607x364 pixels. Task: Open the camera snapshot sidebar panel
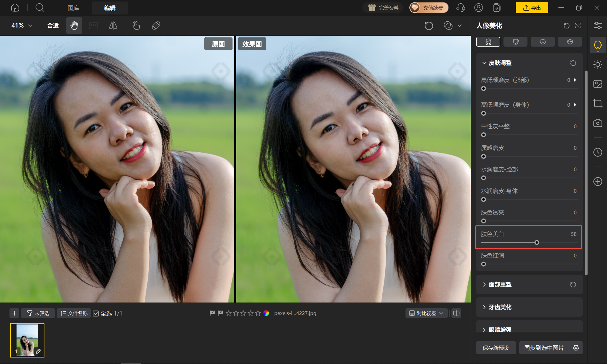tap(598, 123)
